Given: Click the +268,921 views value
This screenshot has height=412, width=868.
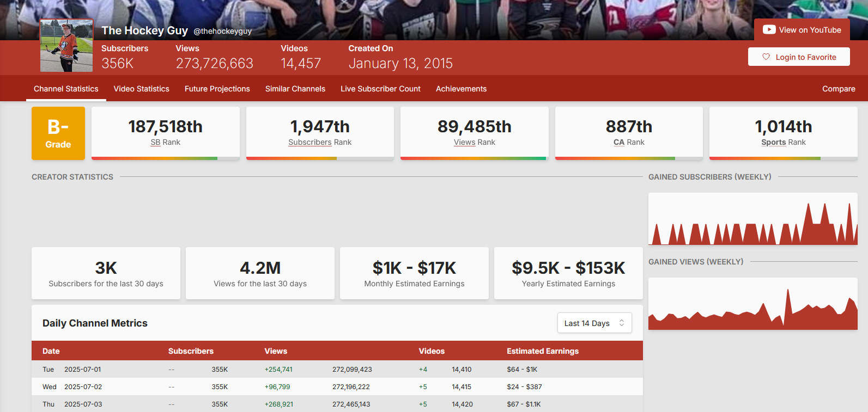Looking at the screenshot, I should (279, 404).
